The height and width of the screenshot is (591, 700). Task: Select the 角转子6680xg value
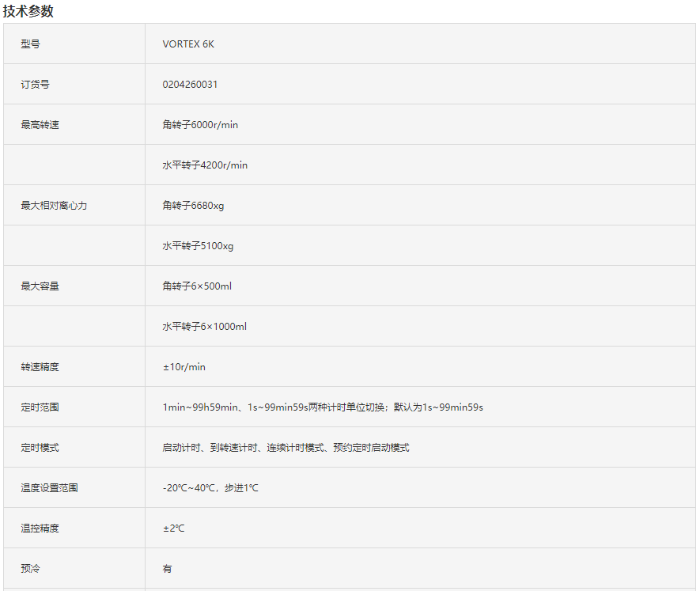[x=193, y=206]
